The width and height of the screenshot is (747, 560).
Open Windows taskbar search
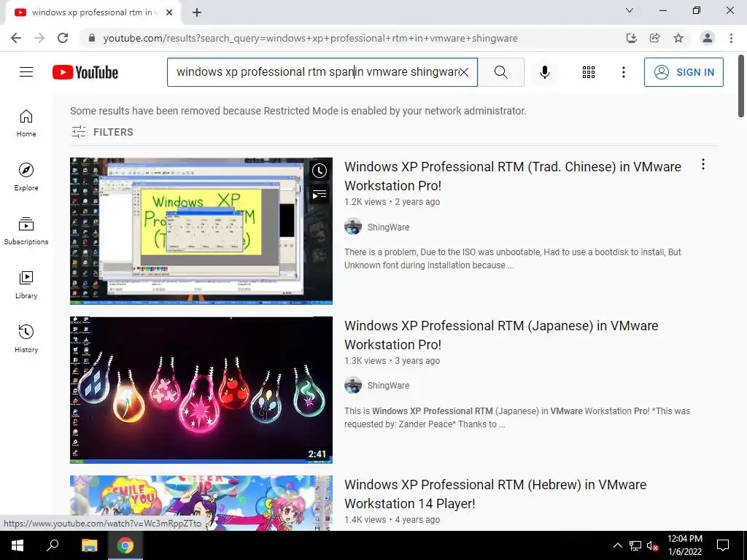53,545
